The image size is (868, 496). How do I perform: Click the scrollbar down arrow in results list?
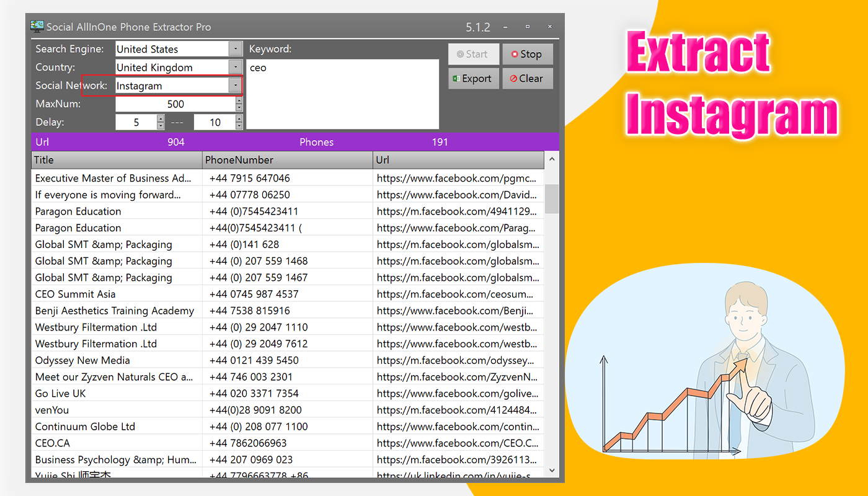point(551,471)
